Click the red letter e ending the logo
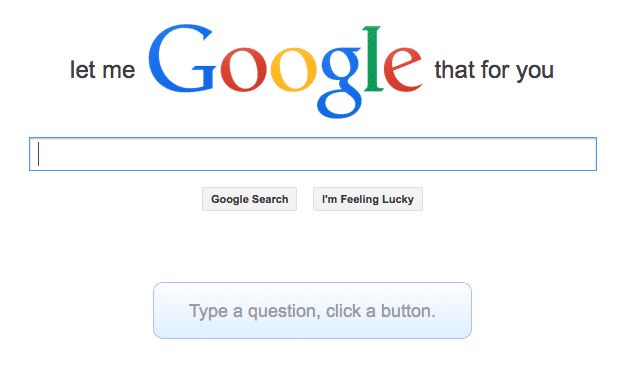 click(402, 70)
